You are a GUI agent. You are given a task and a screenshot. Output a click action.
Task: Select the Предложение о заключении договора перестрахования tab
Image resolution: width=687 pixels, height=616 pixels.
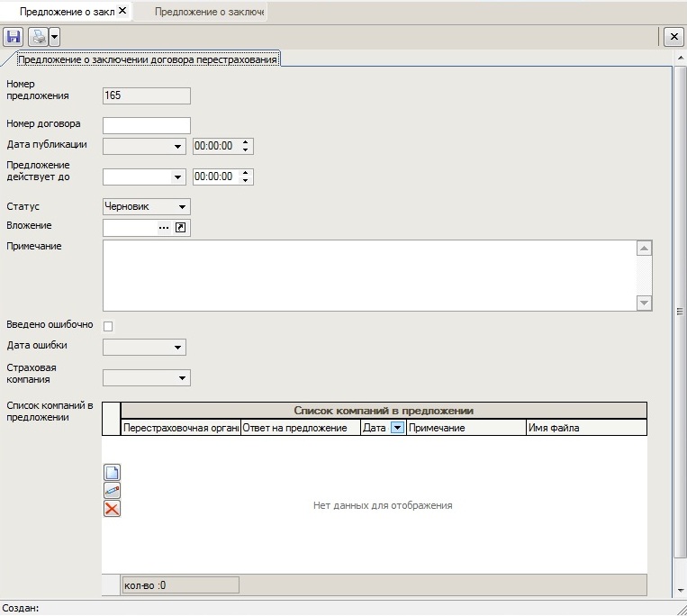click(x=147, y=59)
